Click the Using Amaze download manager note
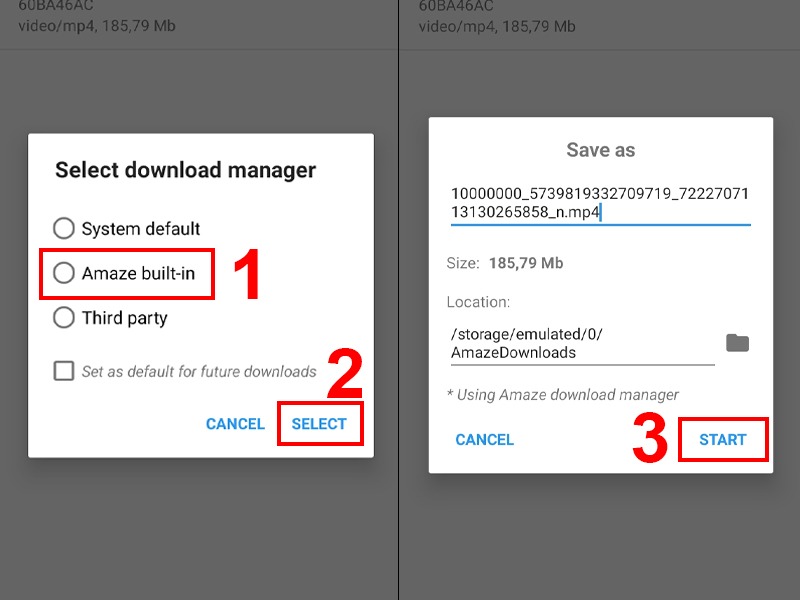 pyautogui.click(x=563, y=395)
